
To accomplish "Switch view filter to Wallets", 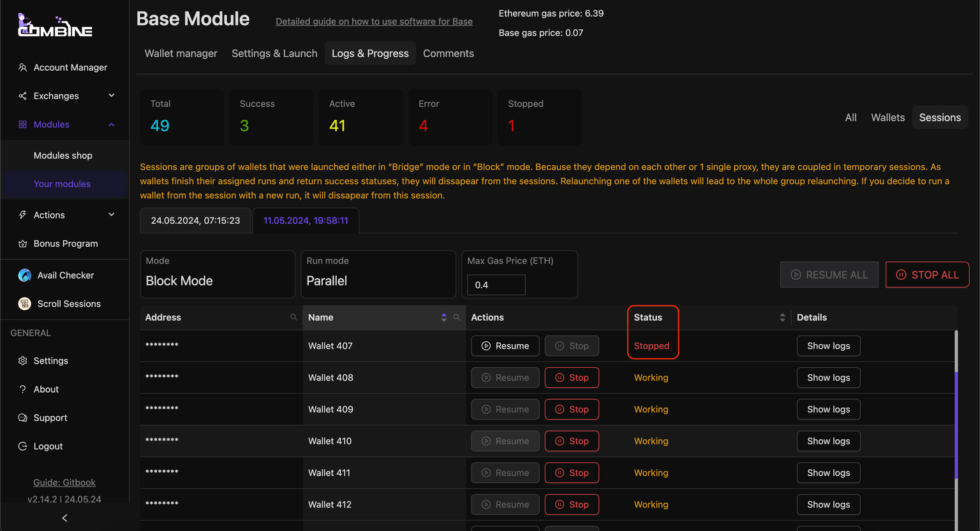I will click(x=887, y=117).
